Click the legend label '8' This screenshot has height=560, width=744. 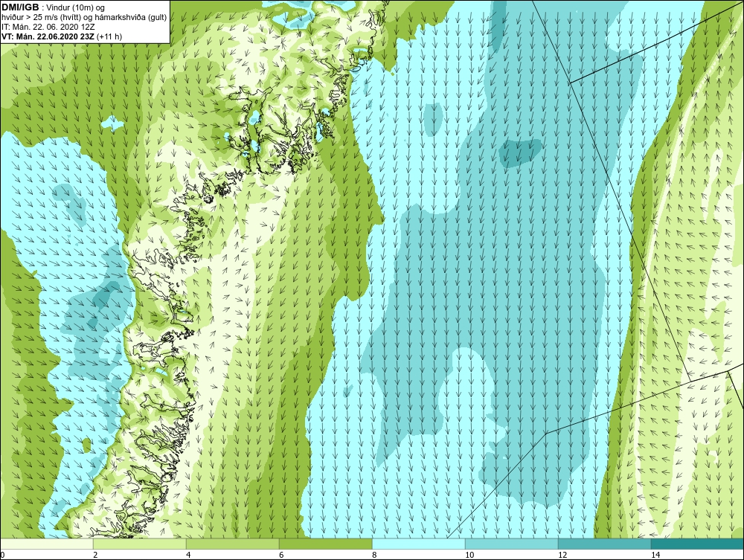374,555
